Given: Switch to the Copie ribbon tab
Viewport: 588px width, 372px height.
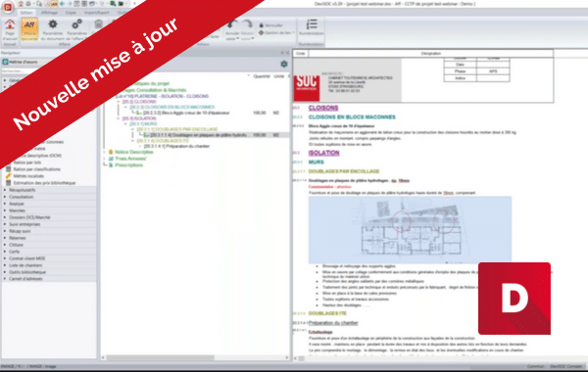Looking at the screenshot, I should coord(71,13).
